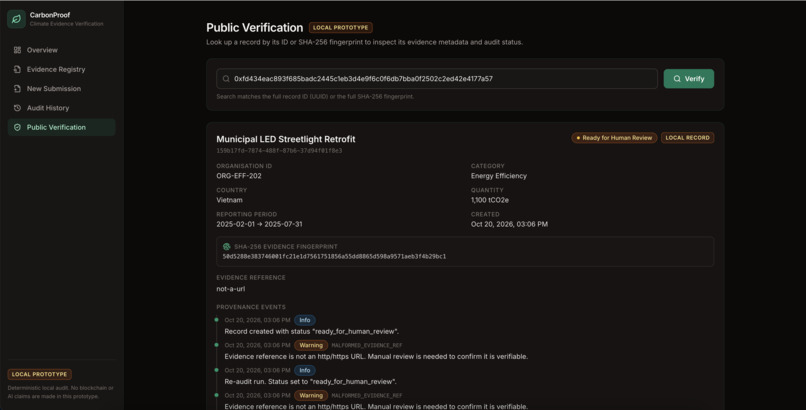Click the LOCAL PROTOTYPE badge beside page title
The image size is (806, 410).
point(341,28)
